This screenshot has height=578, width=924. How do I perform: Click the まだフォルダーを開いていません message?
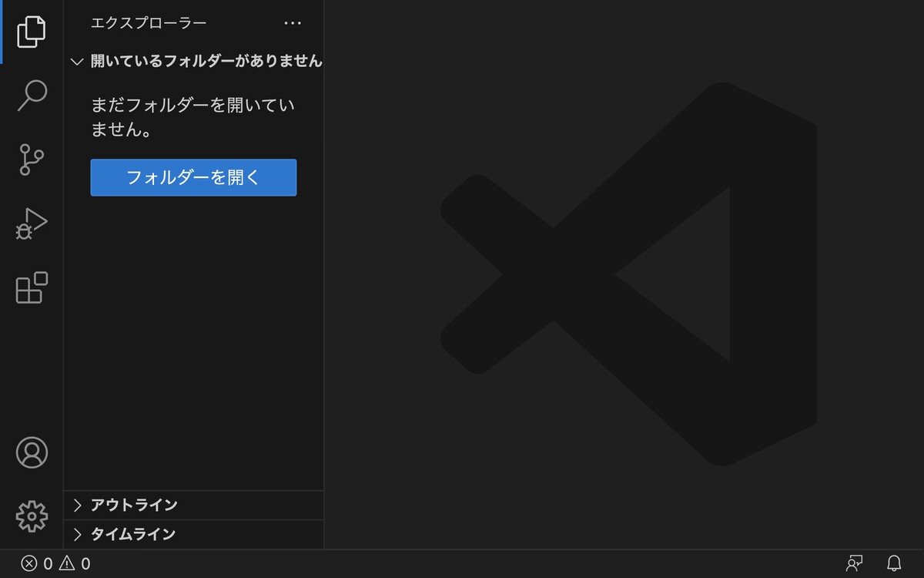[193, 117]
